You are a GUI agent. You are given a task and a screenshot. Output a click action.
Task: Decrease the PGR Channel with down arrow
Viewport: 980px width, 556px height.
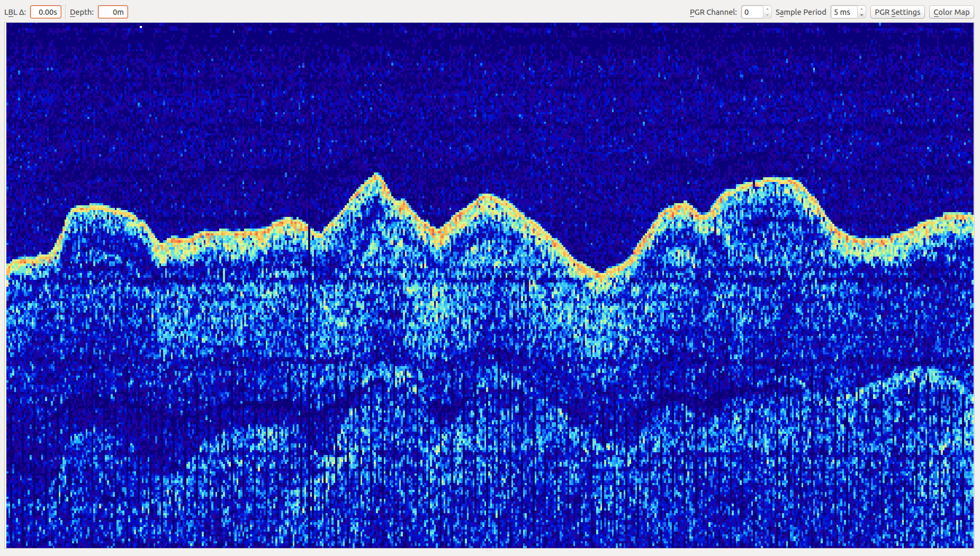pyautogui.click(x=767, y=15)
